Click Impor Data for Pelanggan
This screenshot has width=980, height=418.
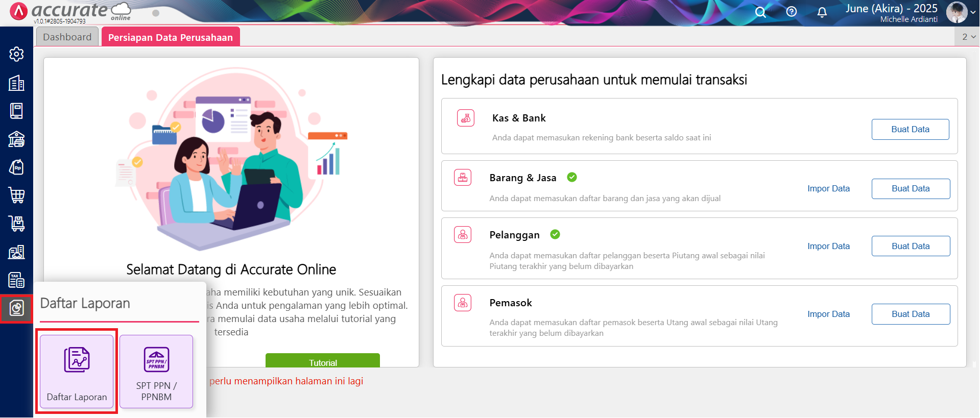pos(828,246)
